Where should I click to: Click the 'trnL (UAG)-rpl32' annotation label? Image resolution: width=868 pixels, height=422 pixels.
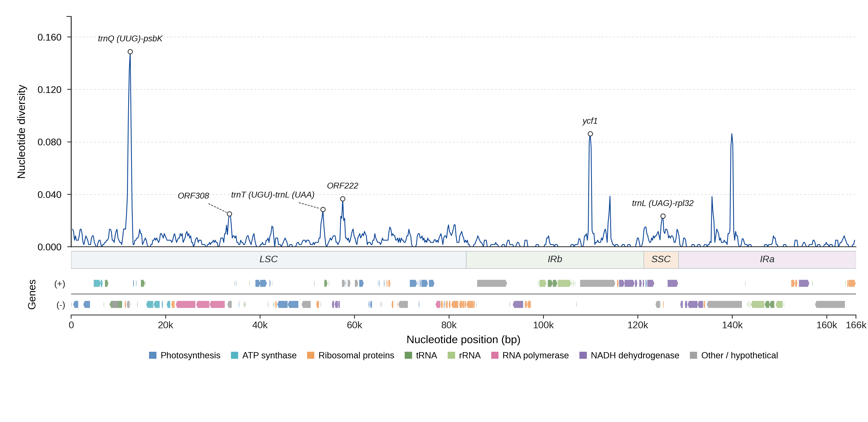click(663, 203)
